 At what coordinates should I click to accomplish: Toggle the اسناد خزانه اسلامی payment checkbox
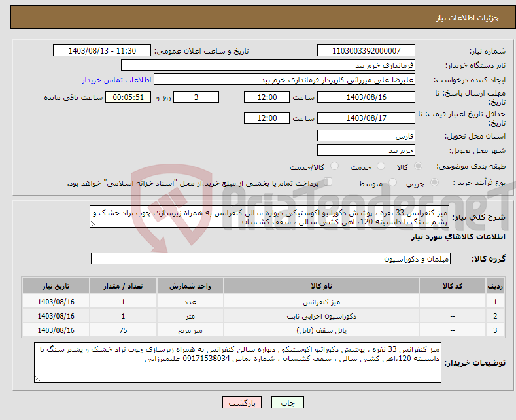tap(328, 182)
